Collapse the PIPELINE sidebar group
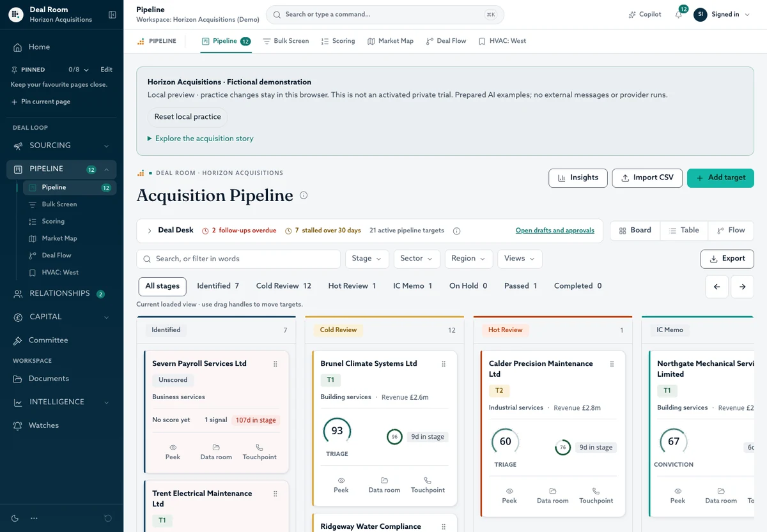 (x=61, y=169)
